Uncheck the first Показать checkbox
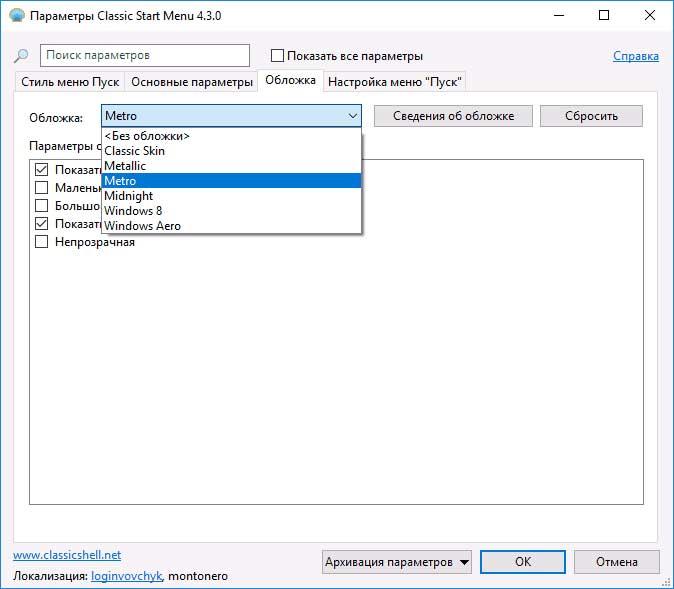Image resolution: width=674 pixels, height=589 pixels. (x=41, y=170)
